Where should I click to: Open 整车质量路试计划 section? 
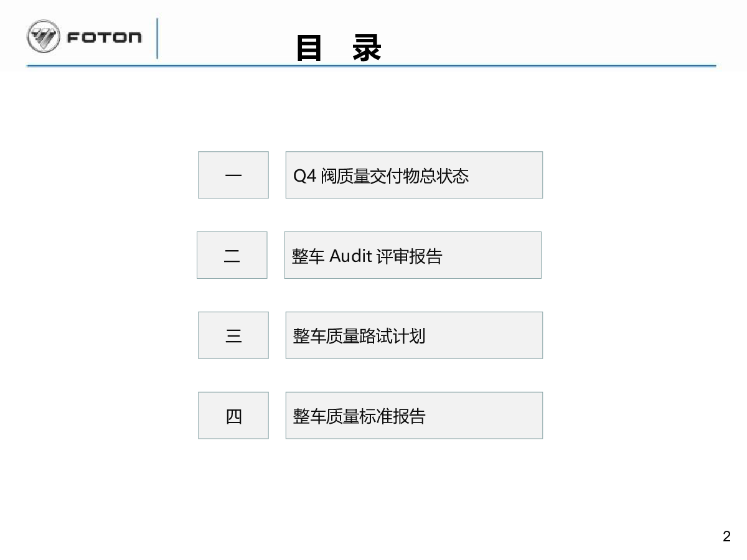click(x=414, y=335)
